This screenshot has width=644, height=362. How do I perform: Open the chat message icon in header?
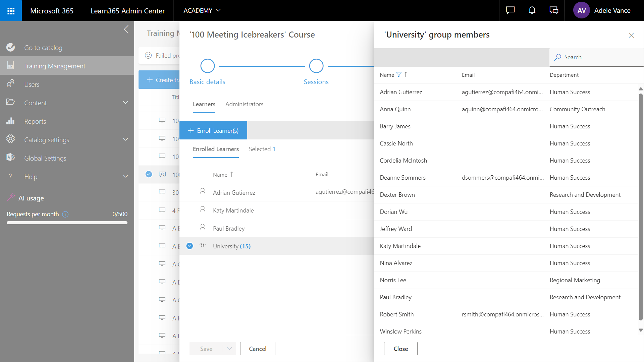pyautogui.click(x=510, y=11)
